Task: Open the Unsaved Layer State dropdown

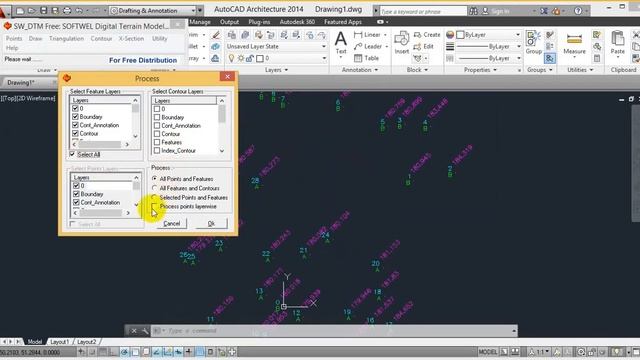Action: 277,47
